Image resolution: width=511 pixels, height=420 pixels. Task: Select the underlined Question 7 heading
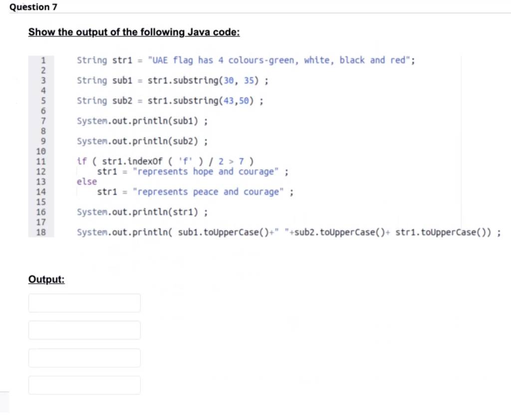pos(33,6)
